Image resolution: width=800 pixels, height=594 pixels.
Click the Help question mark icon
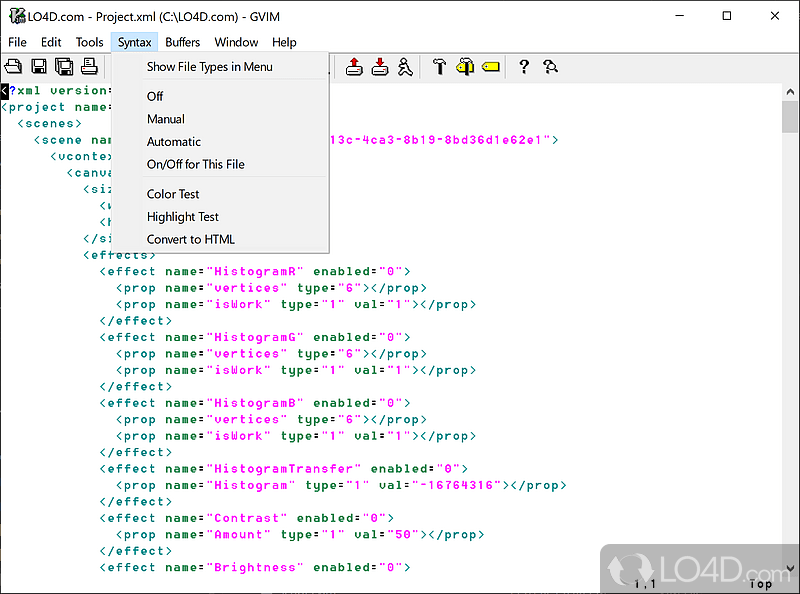click(x=524, y=67)
